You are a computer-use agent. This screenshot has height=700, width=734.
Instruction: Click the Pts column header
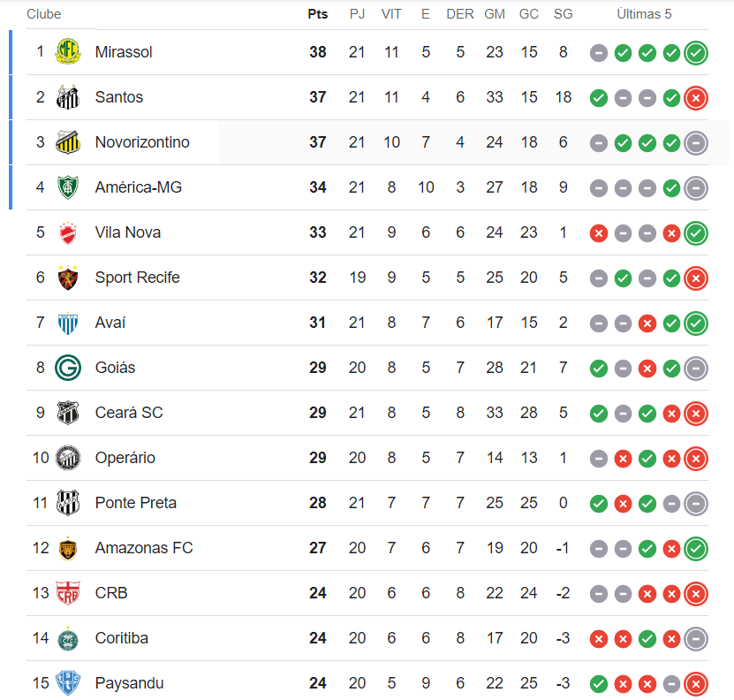tap(318, 14)
